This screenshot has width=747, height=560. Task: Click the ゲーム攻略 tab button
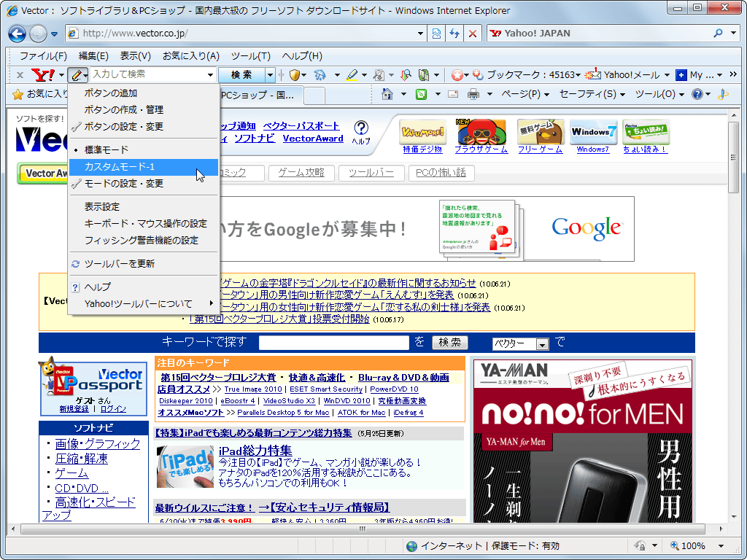pos(301,173)
